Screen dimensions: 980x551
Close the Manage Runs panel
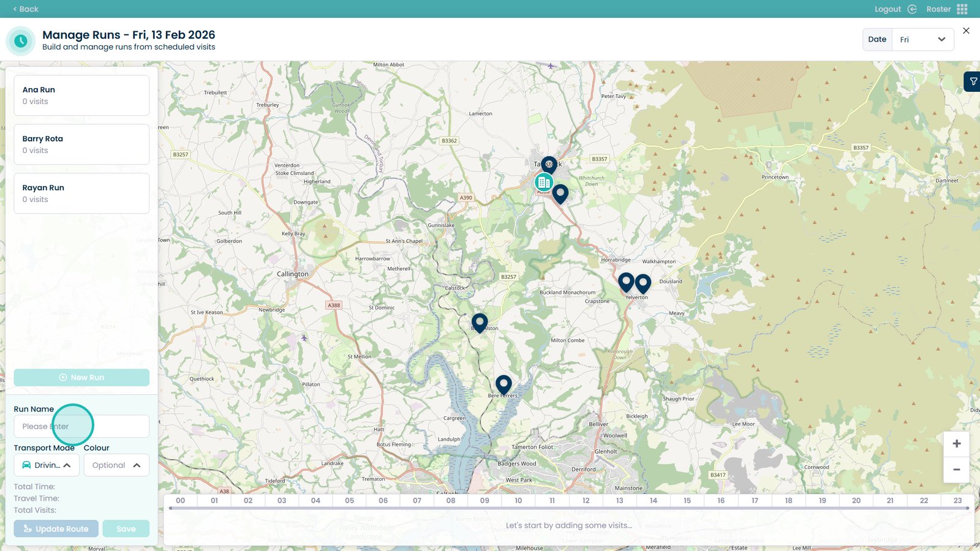(x=966, y=31)
